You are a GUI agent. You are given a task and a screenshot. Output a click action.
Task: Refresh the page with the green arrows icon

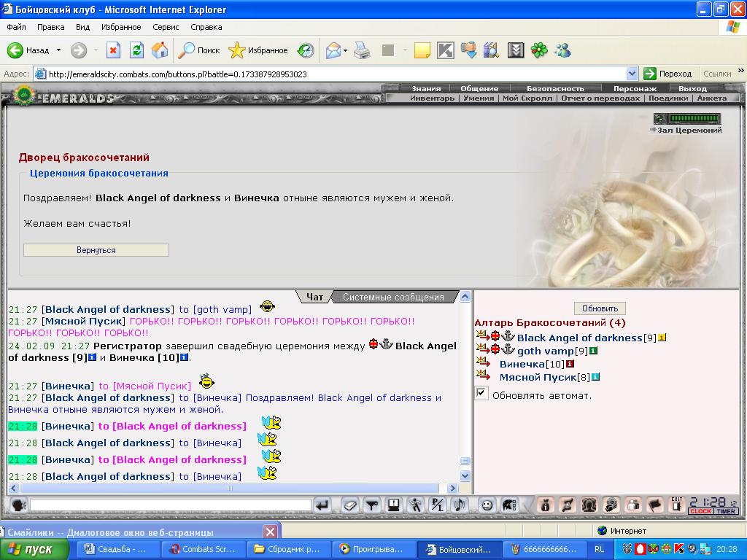[136, 50]
